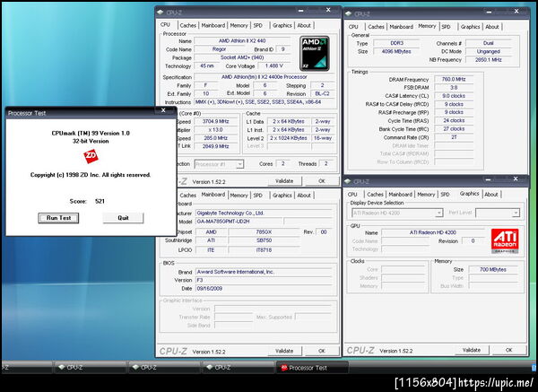Switch to Mainboard tab in CPU window
Viewport: 538px width, 392px height.
coord(213,25)
